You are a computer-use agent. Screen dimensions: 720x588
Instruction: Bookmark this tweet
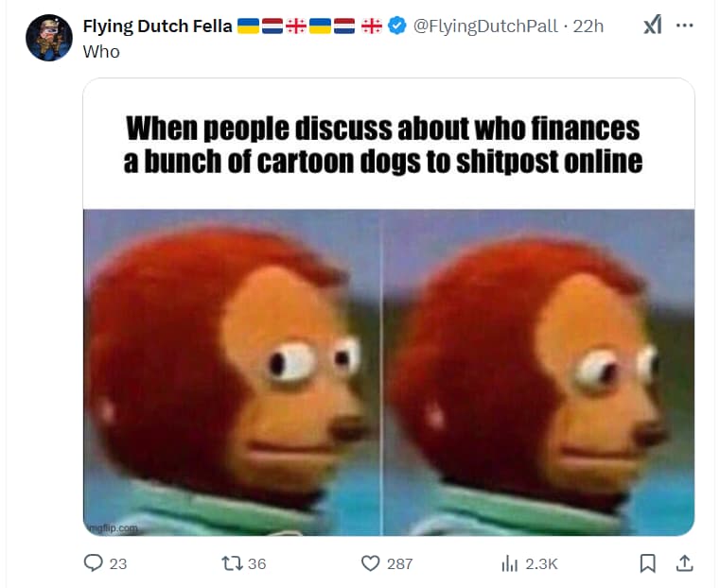pos(647,563)
